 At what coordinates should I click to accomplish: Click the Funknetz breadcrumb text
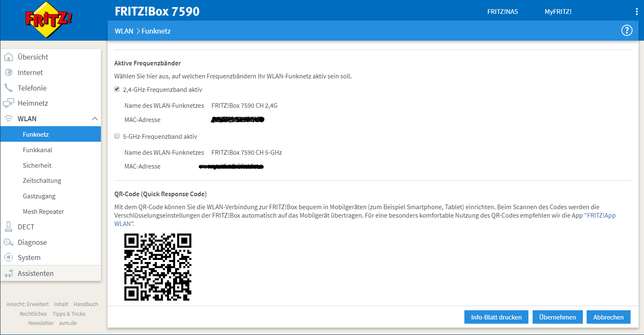(156, 31)
